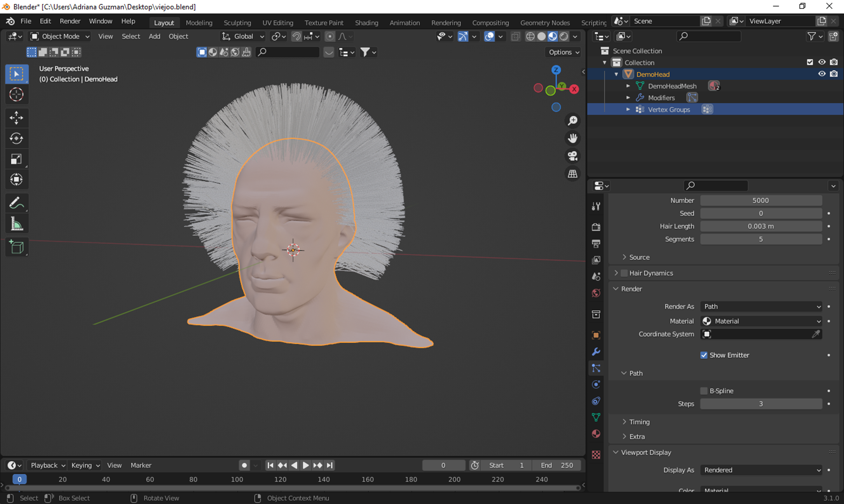This screenshot has height=504, width=844.
Task: Choose the Select Box tool
Action: (16, 74)
